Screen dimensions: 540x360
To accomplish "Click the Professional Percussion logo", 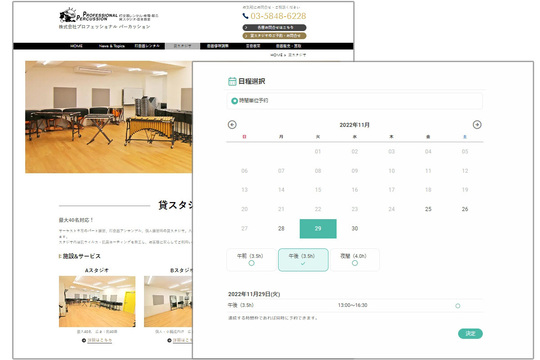I will 88,16.
